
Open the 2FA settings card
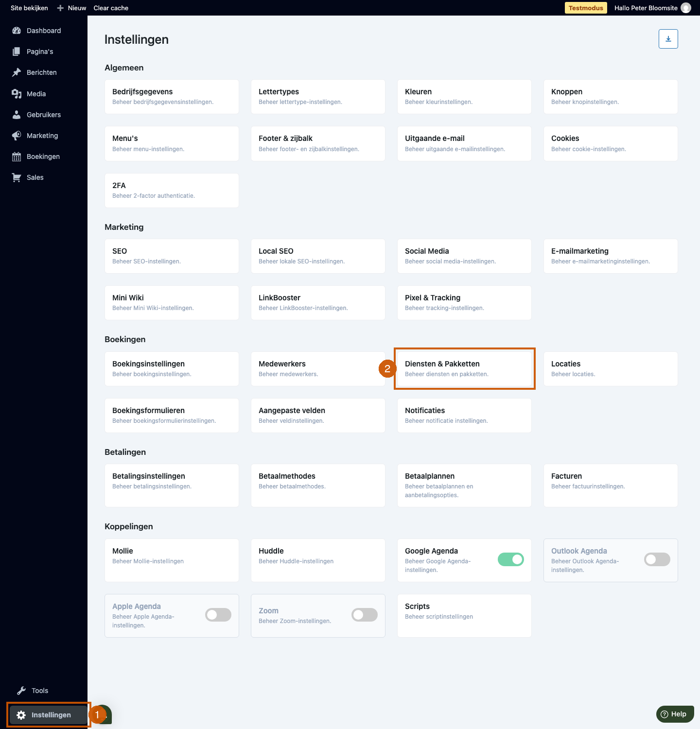172,191
